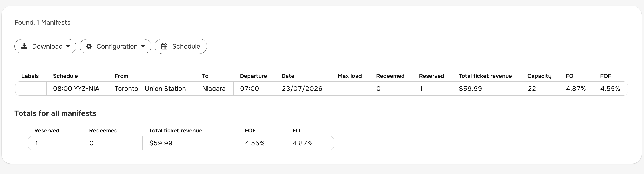The height and width of the screenshot is (174, 644).
Task: Open the Schedule button
Action: (x=181, y=46)
